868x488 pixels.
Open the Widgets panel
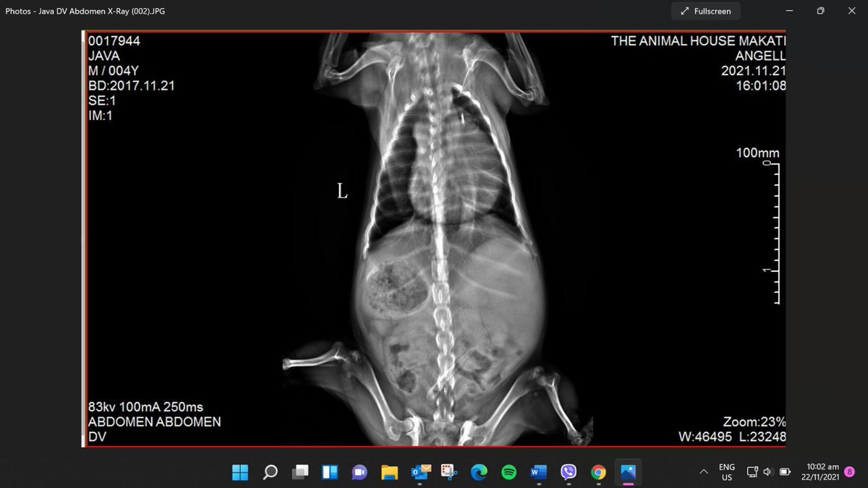coord(330,472)
